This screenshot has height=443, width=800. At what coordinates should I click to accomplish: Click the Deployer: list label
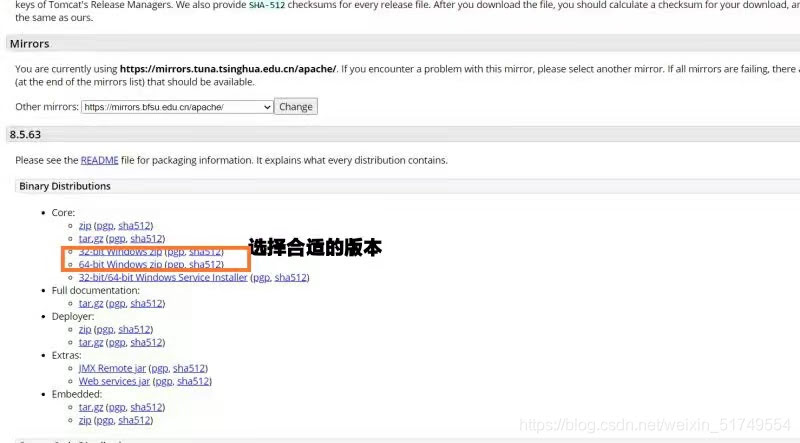[73, 316]
